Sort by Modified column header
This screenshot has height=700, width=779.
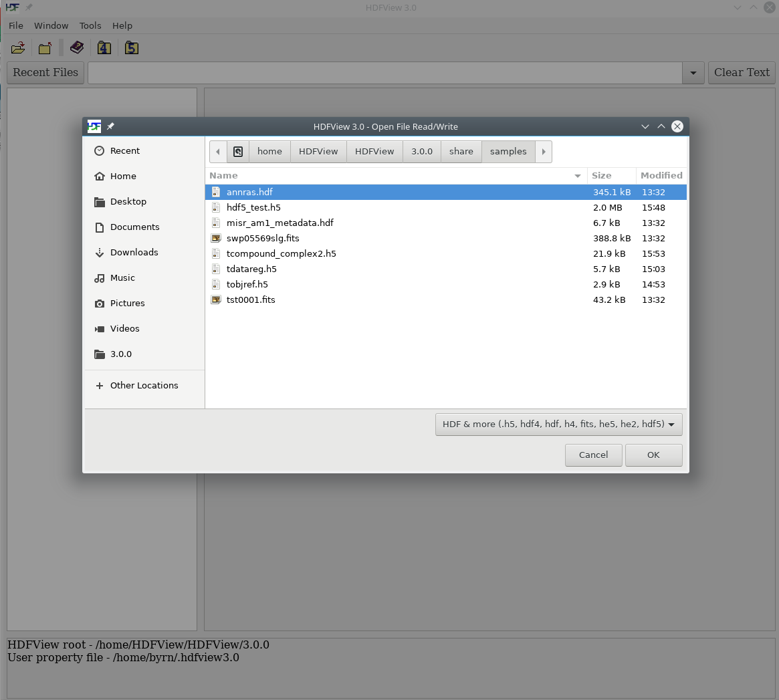tap(661, 176)
